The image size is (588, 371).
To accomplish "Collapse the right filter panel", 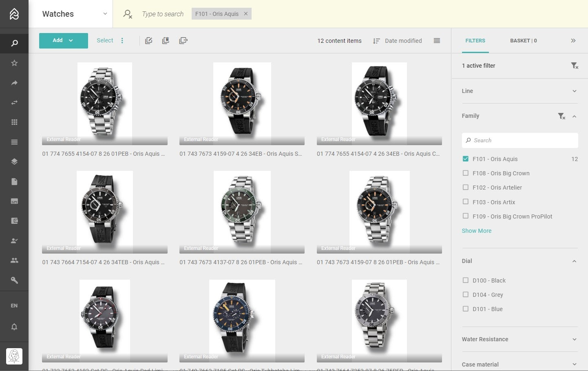I will [573, 40].
